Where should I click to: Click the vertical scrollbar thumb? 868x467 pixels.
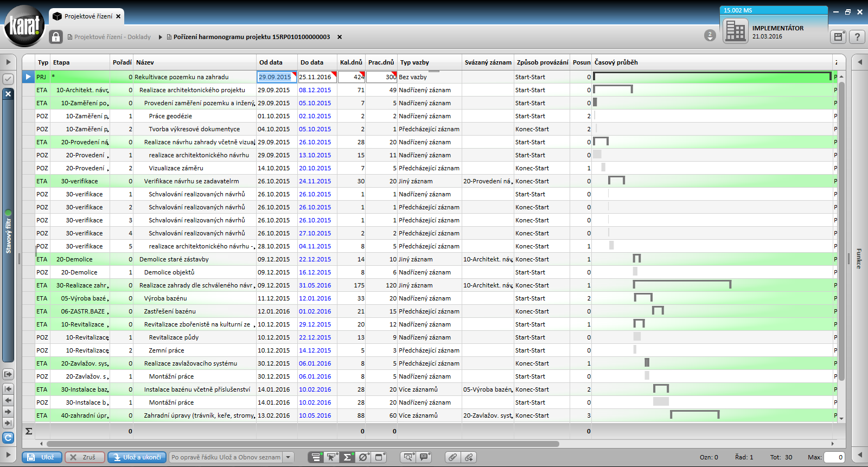click(x=841, y=231)
